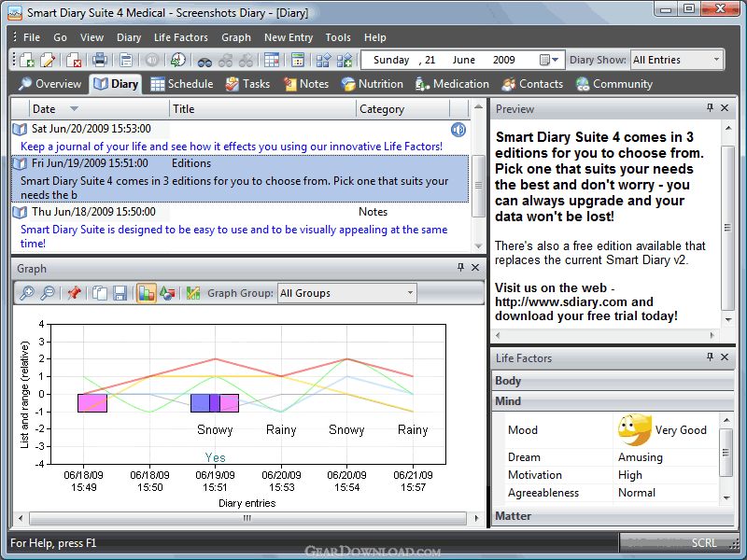Click the Motivation value High
This screenshot has height=560, width=747.
629,475
